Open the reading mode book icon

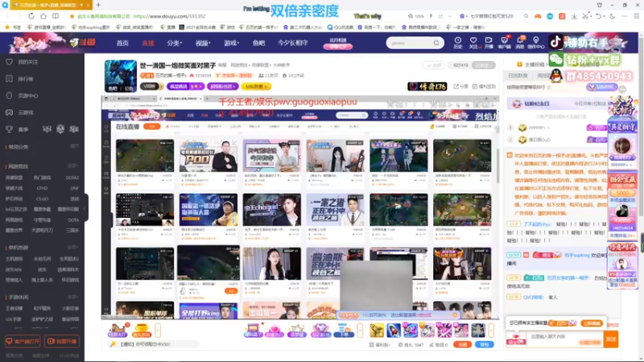coord(56,16)
